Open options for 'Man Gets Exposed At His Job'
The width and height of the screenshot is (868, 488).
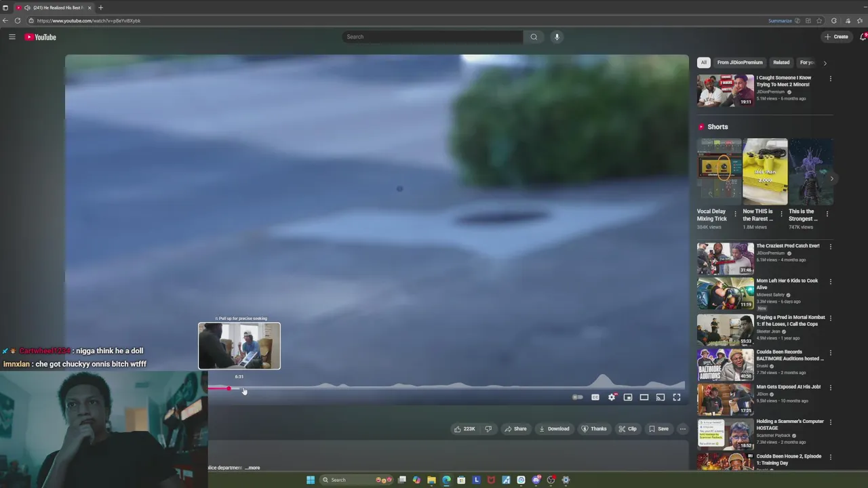tap(830, 387)
